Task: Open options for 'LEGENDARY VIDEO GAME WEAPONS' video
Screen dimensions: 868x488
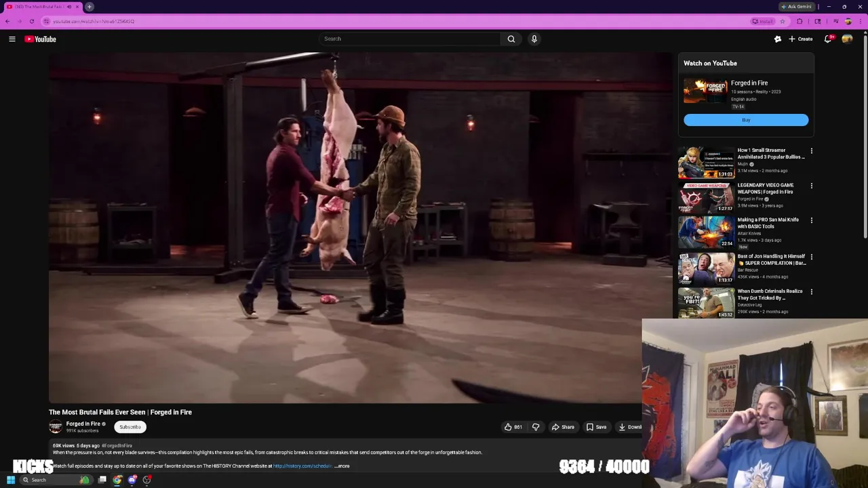Action: (x=811, y=186)
